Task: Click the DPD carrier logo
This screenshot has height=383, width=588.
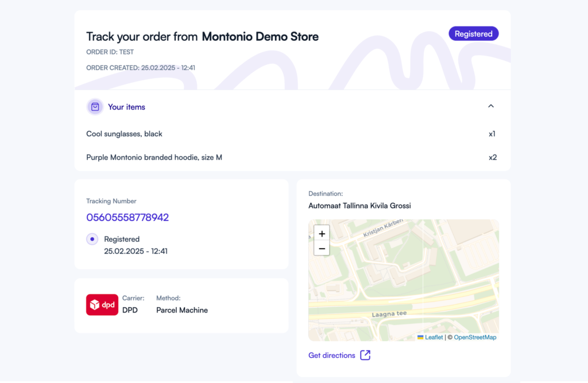Action: tap(102, 304)
